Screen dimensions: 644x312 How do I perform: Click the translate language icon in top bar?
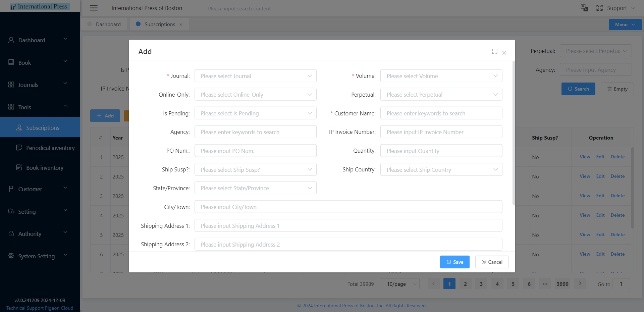pos(584,8)
